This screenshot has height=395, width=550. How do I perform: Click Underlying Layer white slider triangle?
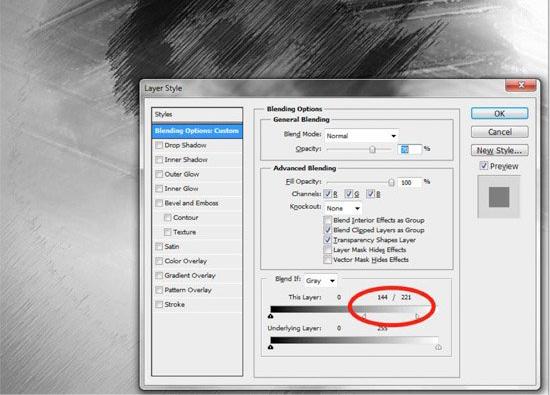(x=438, y=347)
